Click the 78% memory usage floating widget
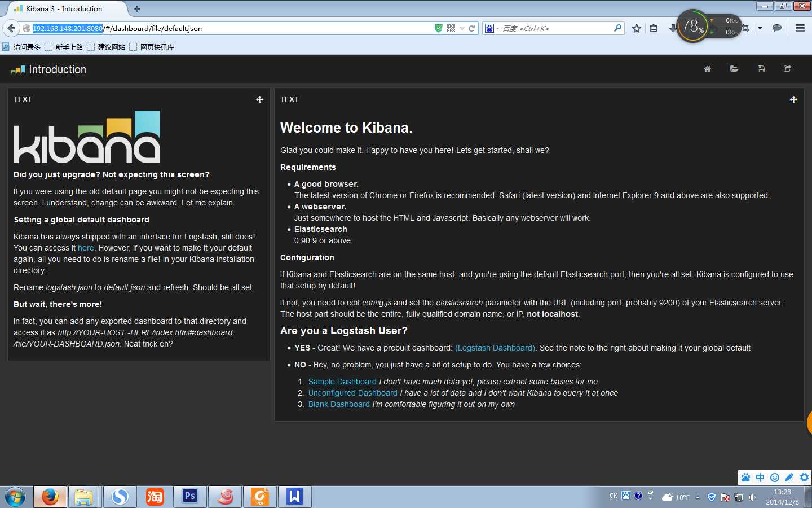This screenshot has width=812, height=508. [x=692, y=26]
